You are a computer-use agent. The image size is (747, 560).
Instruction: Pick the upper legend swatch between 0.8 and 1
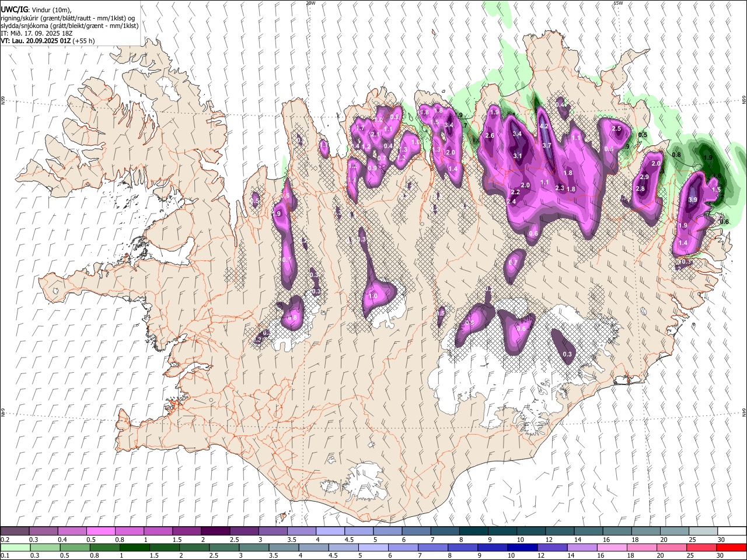pos(129,531)
